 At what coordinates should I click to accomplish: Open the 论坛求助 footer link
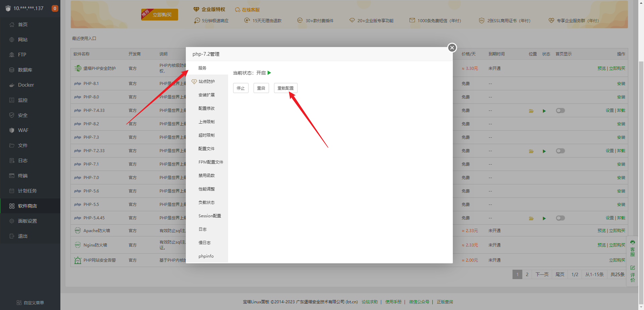(370, 302)
